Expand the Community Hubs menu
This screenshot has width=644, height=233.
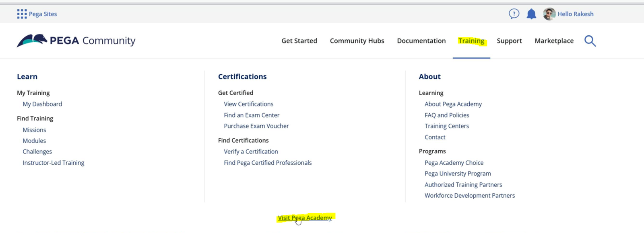[357, 41]
